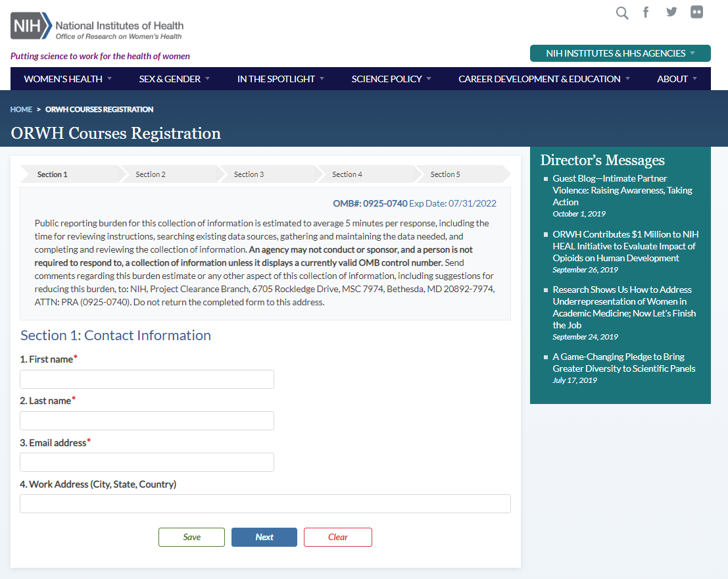Click the Flickr icon in header
This screenshot has height=579, width=728.
[x=696, y=12]
